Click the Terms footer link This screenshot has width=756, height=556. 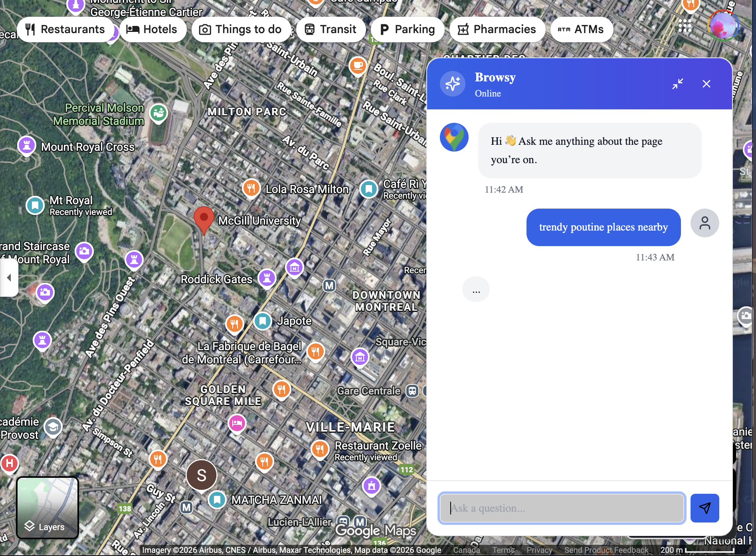click(x=503, y=550)
